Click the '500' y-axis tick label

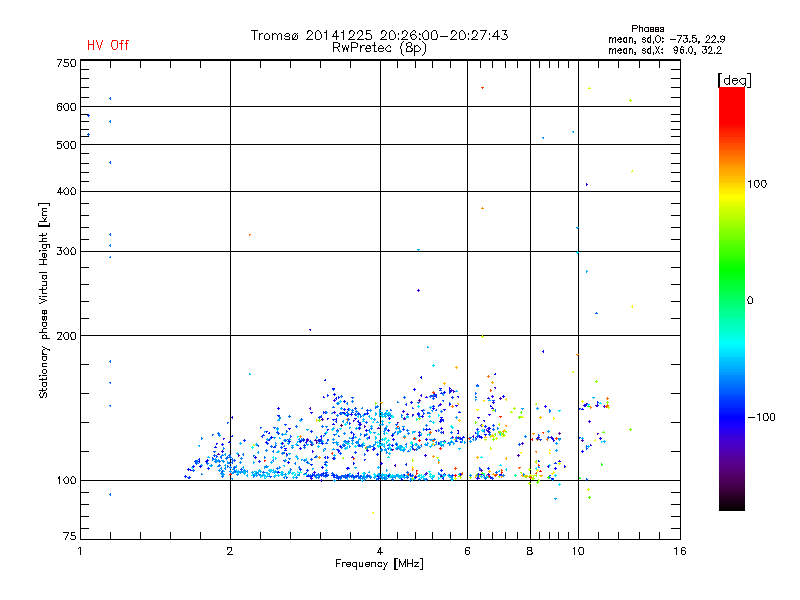point(66,145)
